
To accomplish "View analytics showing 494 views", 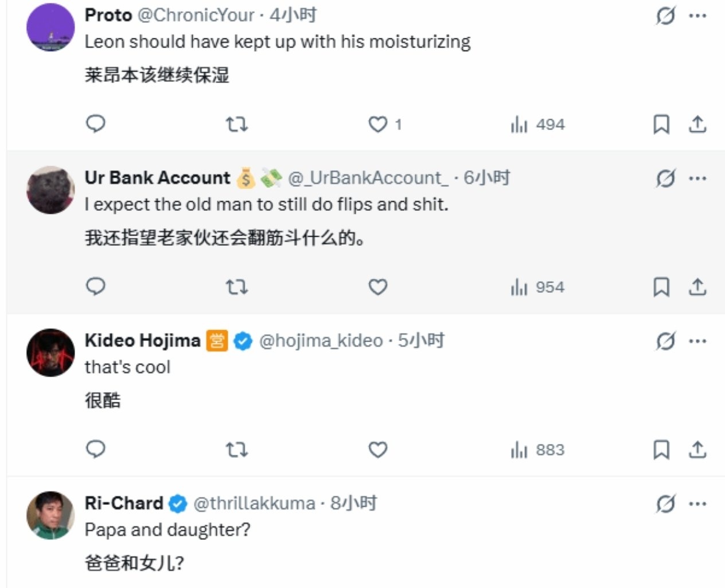I will pos(537,124).
